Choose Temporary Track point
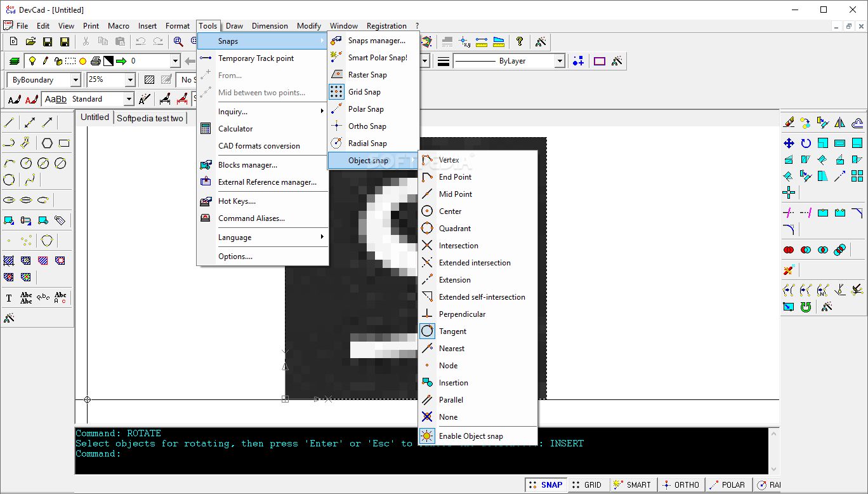Image resolution: width=868 pixels, height=494 pixels. click(263, 58)
